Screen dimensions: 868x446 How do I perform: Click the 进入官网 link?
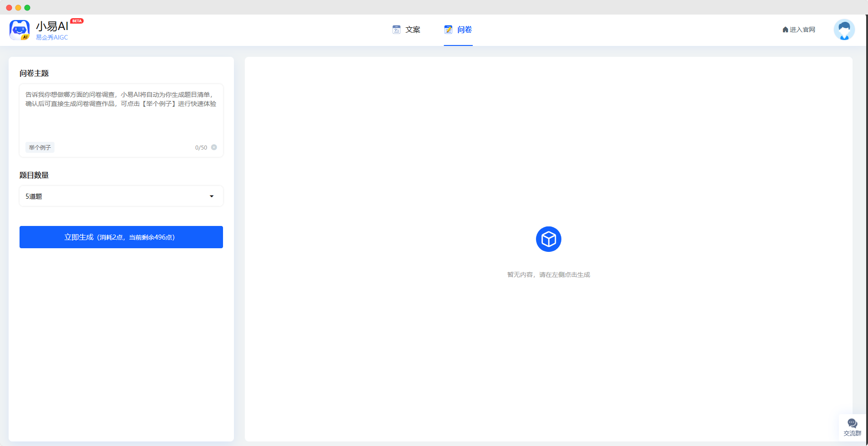click(x=799, y=30)
